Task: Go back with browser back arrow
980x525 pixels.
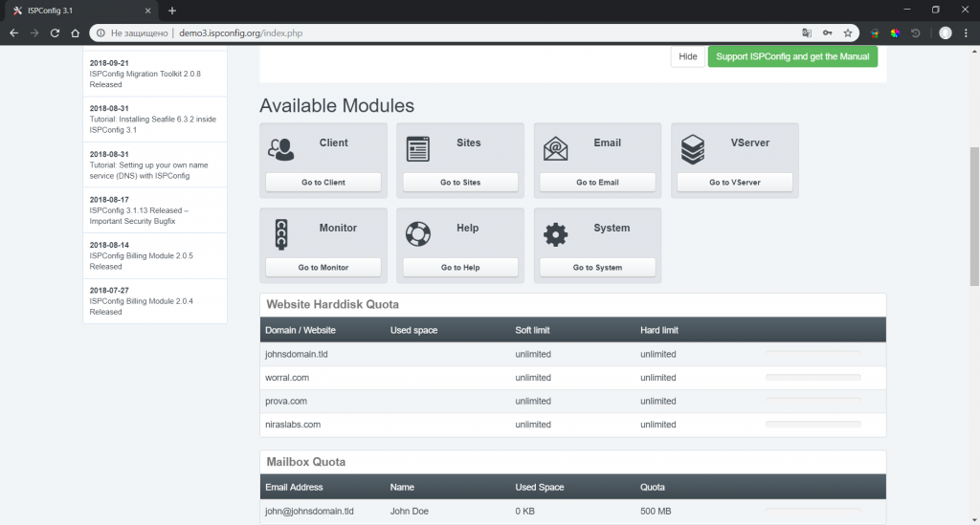Action: [x=13, y=33]
